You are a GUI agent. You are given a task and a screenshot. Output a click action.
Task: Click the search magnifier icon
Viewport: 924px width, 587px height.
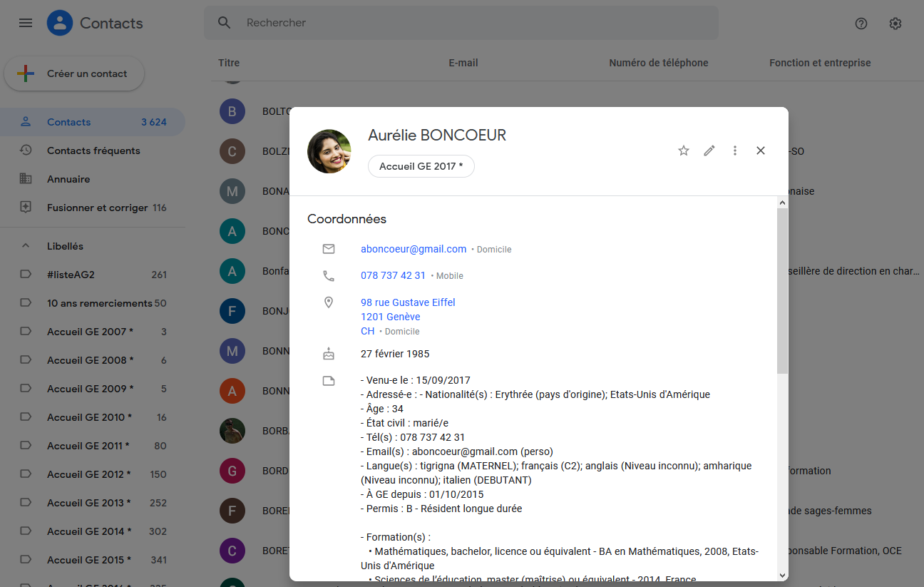tap(225, 23)
